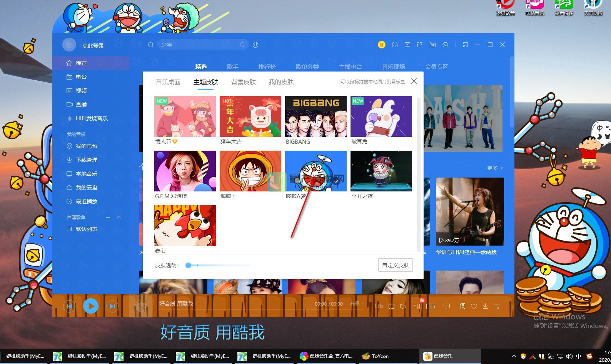Click the 搜狐影音 desktop shortcut
The height and width of the screenshot is (364, 611).
click(x=505, y=8)
